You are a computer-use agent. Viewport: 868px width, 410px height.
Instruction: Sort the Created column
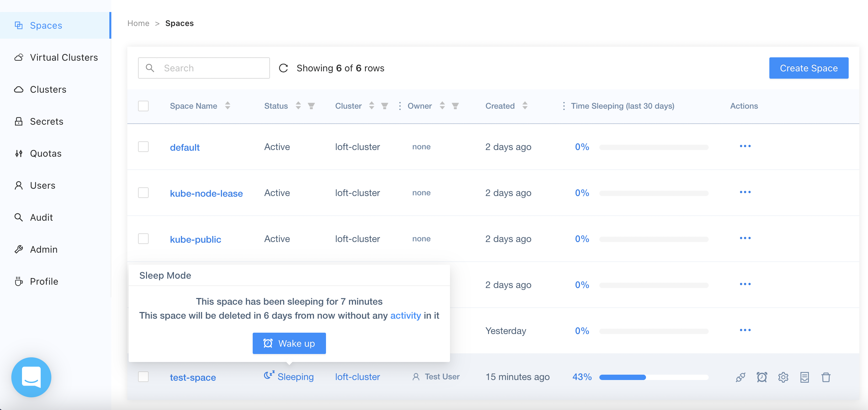pyautogui.click(x=525, y=105)
